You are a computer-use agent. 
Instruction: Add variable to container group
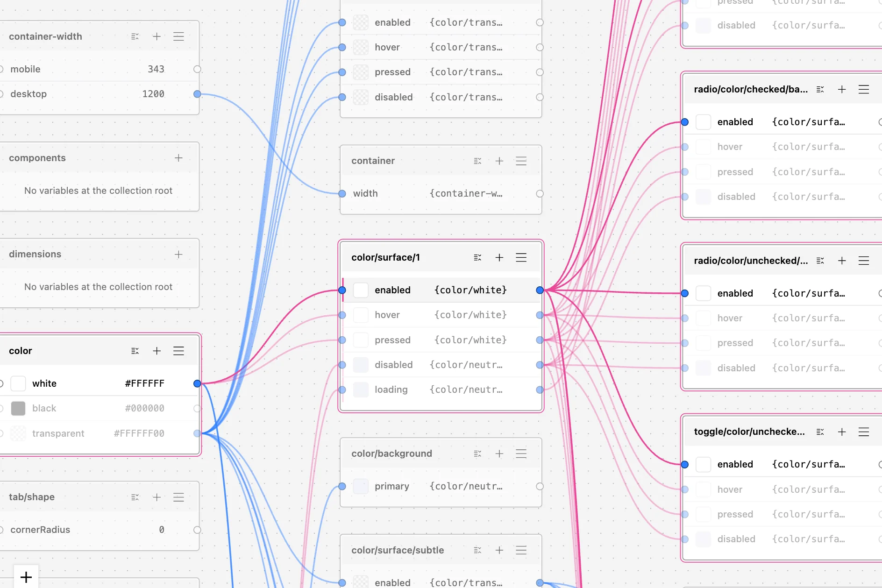(499, 161)
